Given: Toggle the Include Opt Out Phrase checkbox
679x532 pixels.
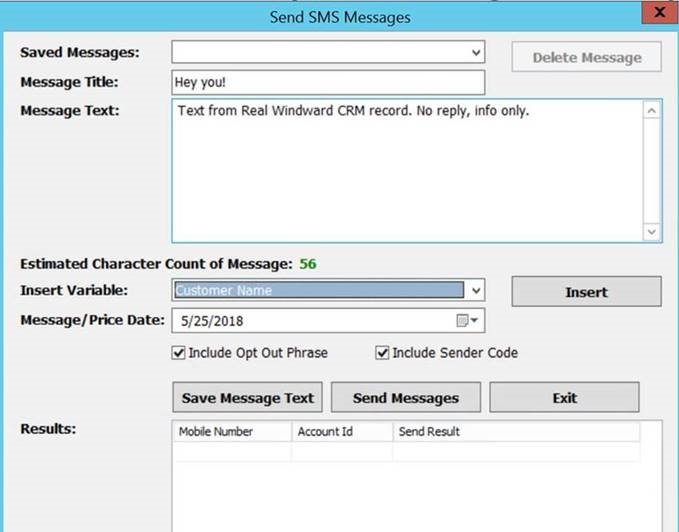Looking at the screenshot, I should [x=178, y=353].
